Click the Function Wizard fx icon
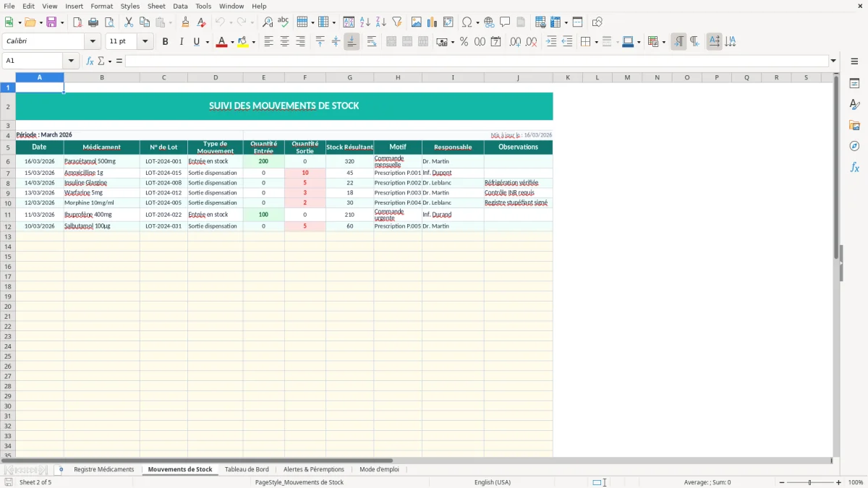The image size is (868, 488). coord(90,61)
